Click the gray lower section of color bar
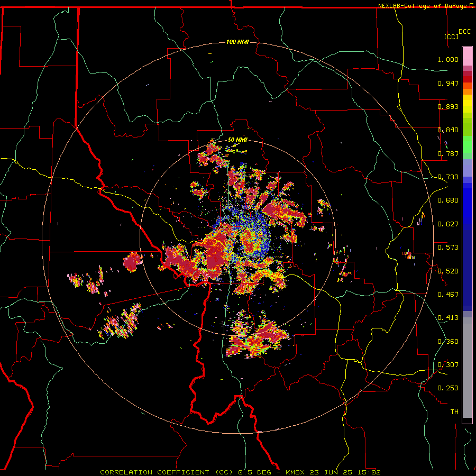Screen dimensions: 476x476 coord(467,368)
